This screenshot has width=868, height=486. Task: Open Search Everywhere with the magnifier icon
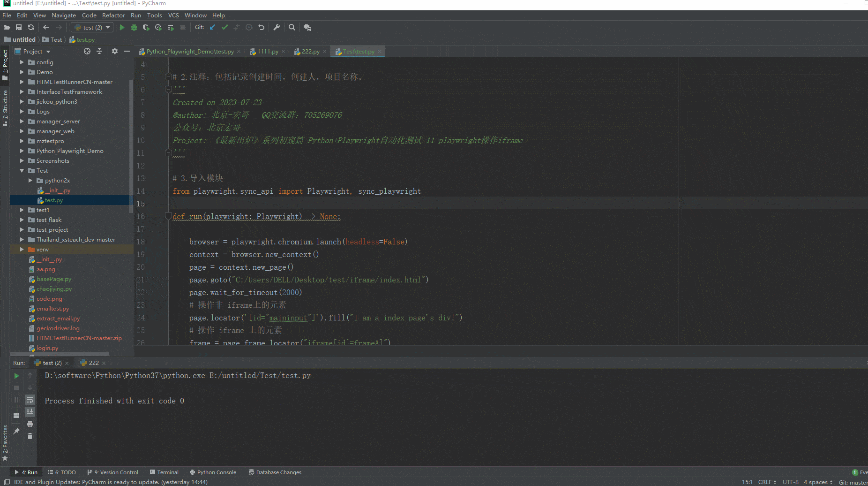[292, 27]
